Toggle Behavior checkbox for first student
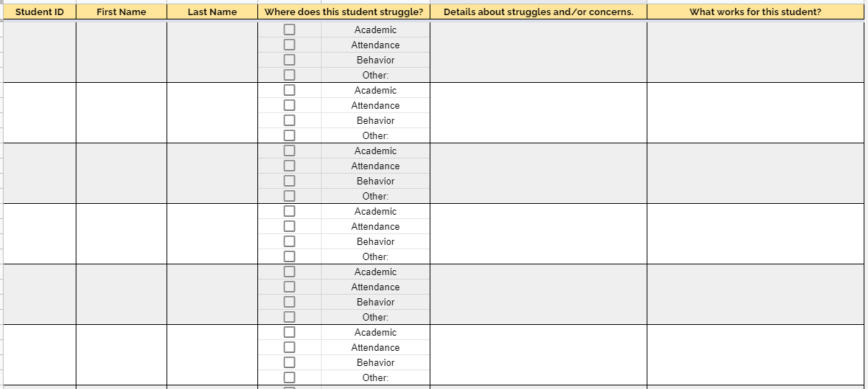Image resolution: width=868 pixels, height=389 pixels. point(289,60)
